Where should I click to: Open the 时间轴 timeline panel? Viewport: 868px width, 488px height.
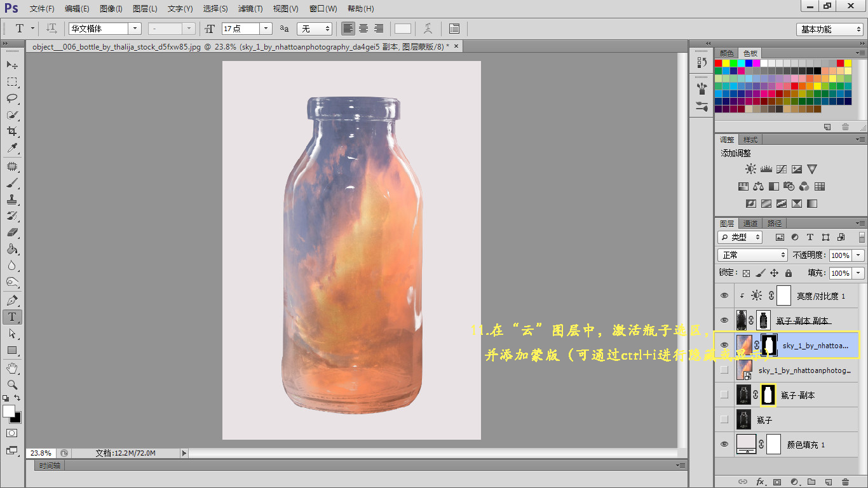point(50,466)
